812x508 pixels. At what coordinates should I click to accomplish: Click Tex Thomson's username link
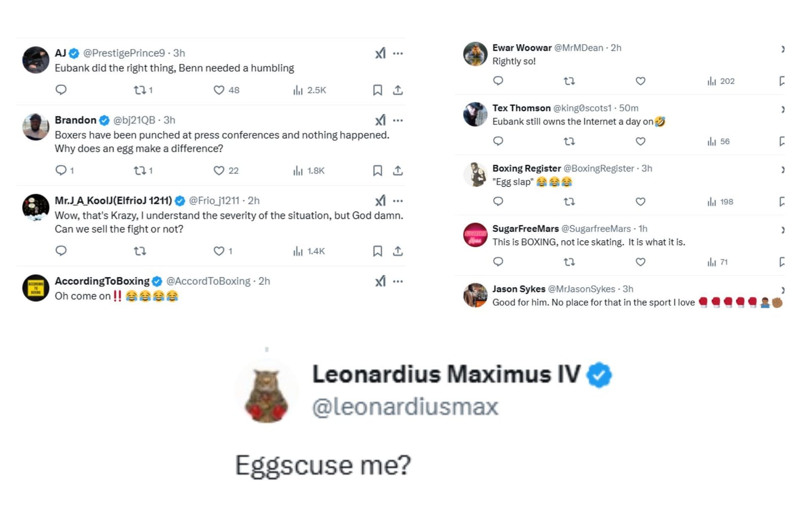(x=522, y=108)
